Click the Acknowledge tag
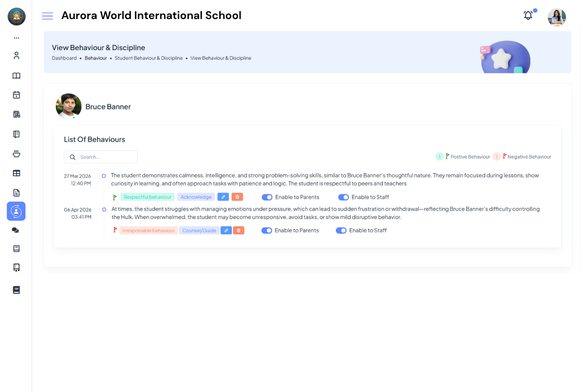The height and width of the screenshot is (392, 583). click(196, 197)
